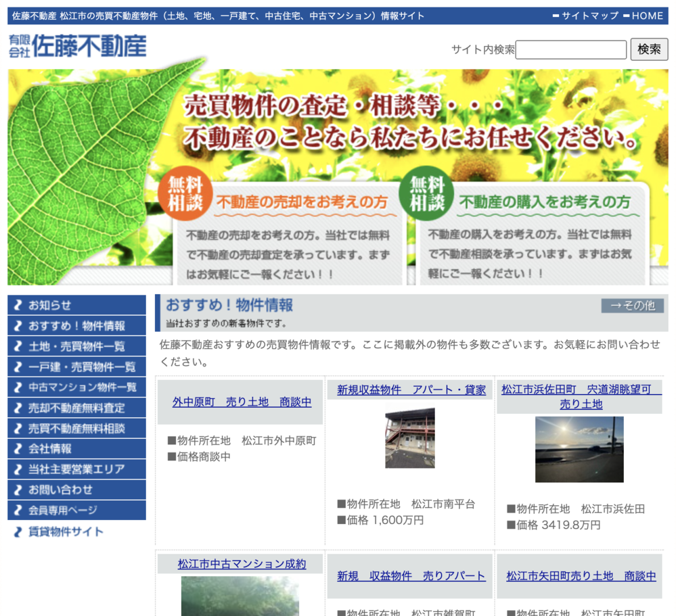The height and width of the screenshot is (616, 676).
Task: Open 不動産の購入をお考えの方 banner heading
Action: (x=545, y=202)
